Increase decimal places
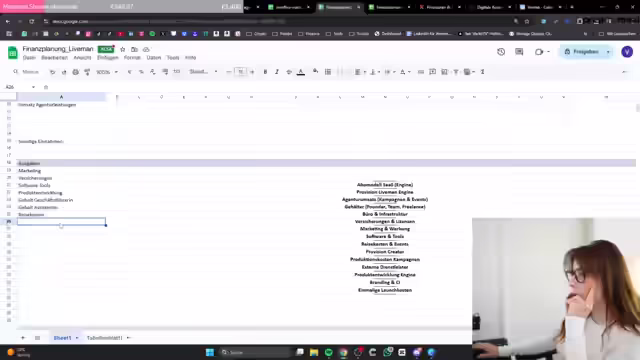The width and height of the screenshot is (640, 360). coord(165,72)
